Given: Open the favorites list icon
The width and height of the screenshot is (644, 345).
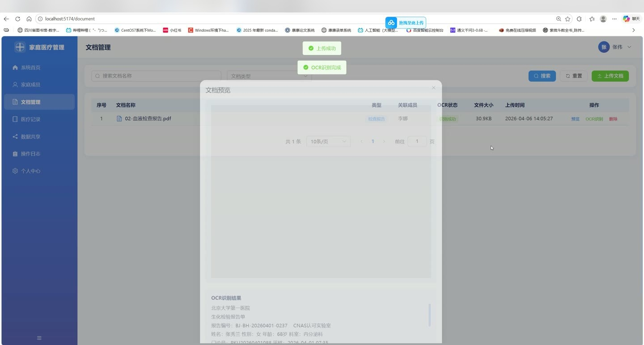Looking at the screenshot, I should click(592, 19).
